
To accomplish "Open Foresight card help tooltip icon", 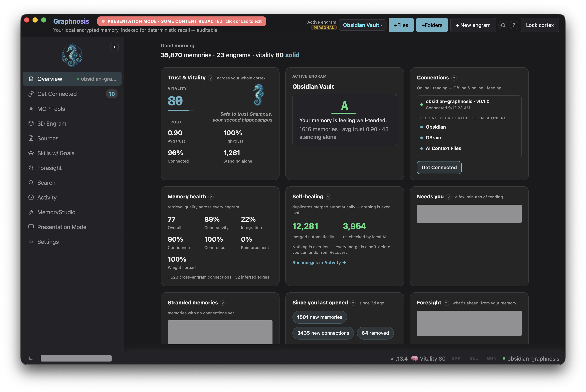I will [446, 303].
